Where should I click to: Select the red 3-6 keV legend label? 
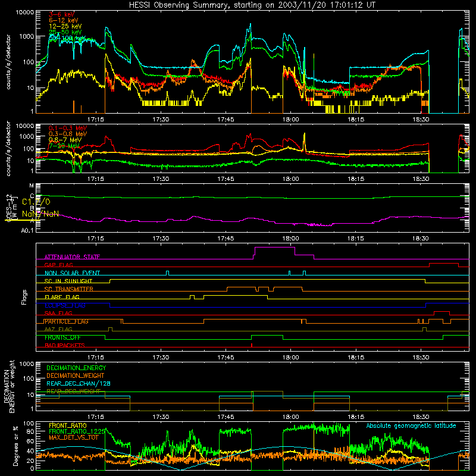(61, 14)
